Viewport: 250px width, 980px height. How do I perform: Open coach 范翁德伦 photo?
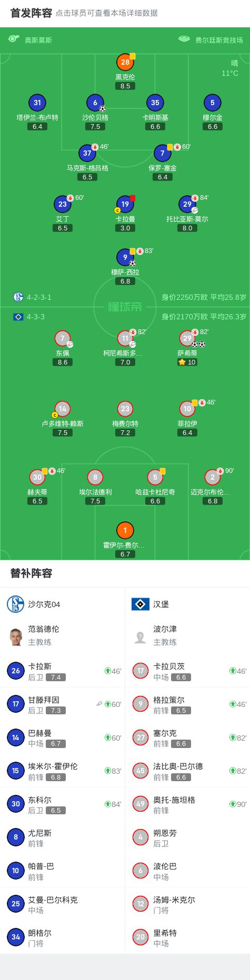coord(16,635)
